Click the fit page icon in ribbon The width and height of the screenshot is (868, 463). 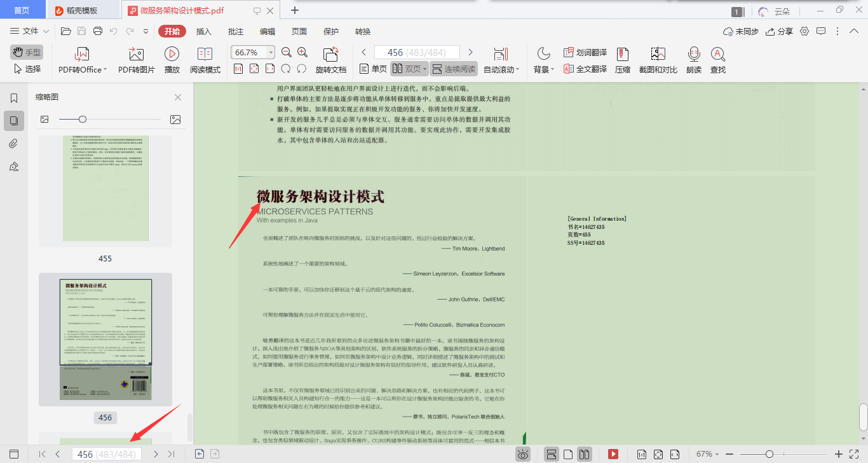coord(254,69)
